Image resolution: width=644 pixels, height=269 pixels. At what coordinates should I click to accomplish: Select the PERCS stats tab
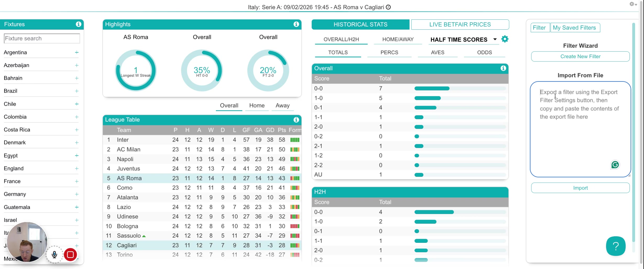click(x=389, y=52)
